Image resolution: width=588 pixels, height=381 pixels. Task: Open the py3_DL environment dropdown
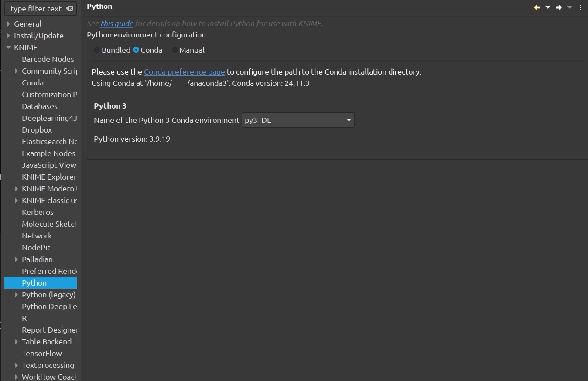click(x=298, y=120)
